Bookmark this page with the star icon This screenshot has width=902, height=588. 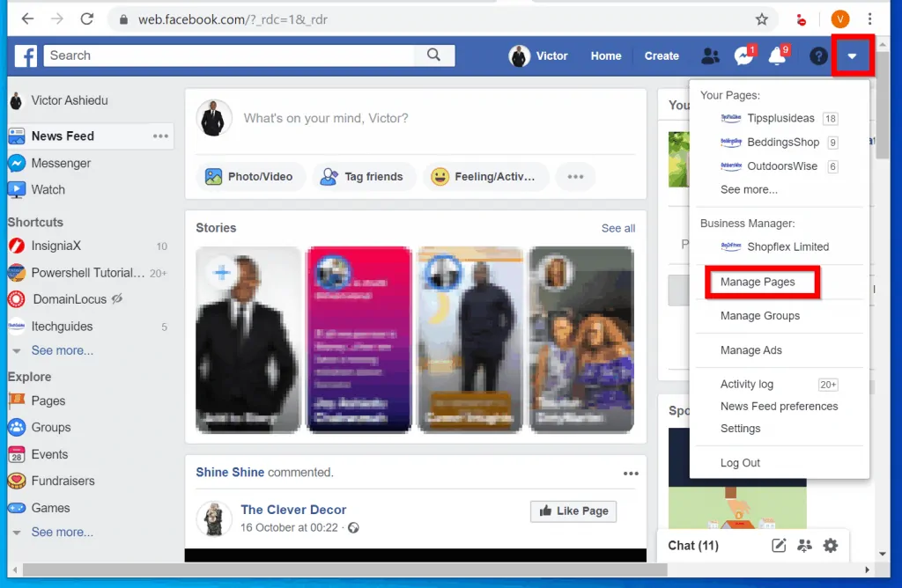tap(762, 19)
